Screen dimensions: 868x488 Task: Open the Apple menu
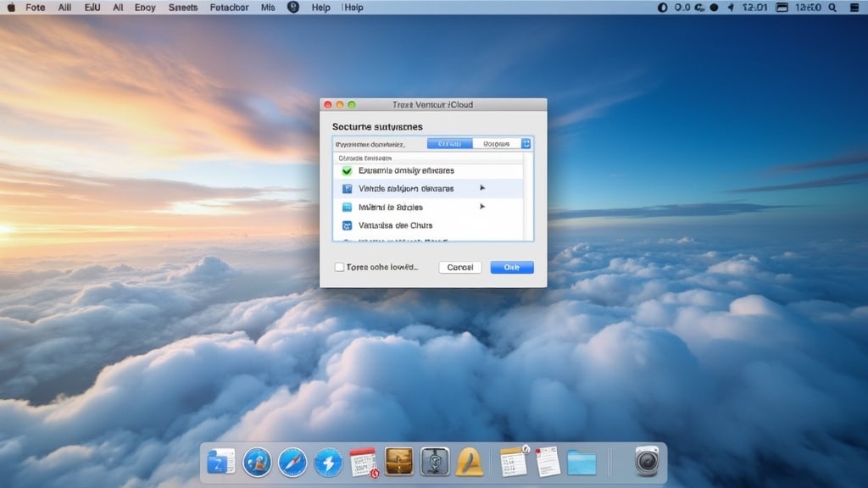[x=10, y=7]
